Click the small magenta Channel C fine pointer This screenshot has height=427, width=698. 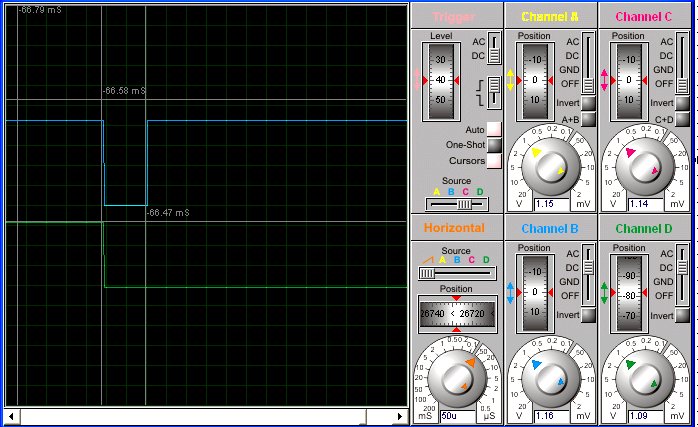click(x=655, y=170)
